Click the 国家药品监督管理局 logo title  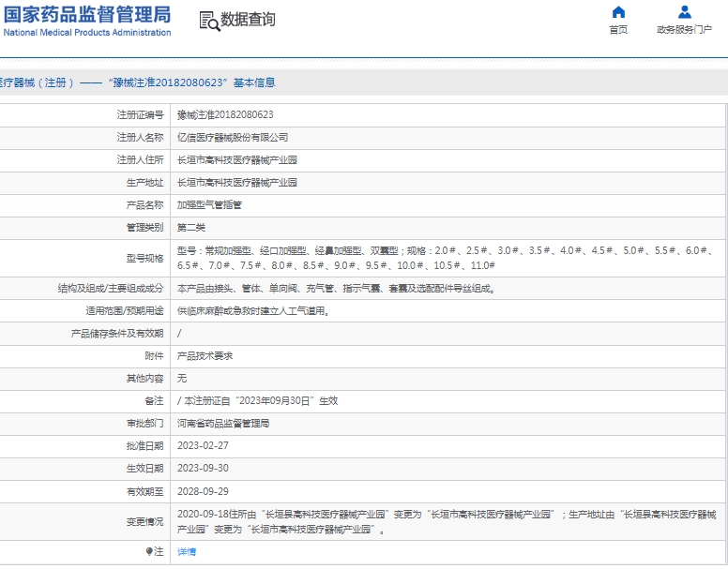click(87, 14)
